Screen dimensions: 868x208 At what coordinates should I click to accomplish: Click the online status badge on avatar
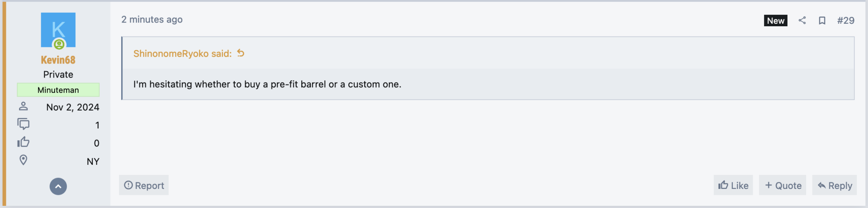pos(59,44)
